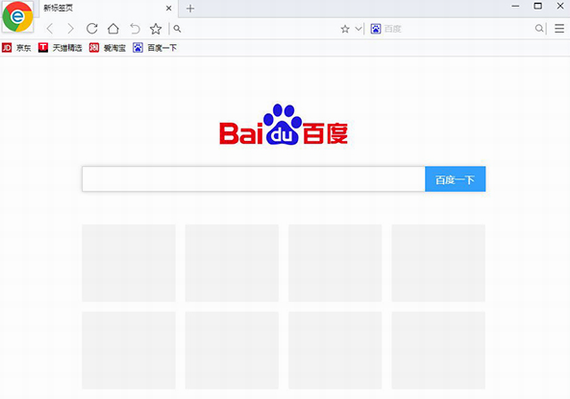570x399 pixels.
Task: Select the first empty speed-dial tile
Action: 129,263
